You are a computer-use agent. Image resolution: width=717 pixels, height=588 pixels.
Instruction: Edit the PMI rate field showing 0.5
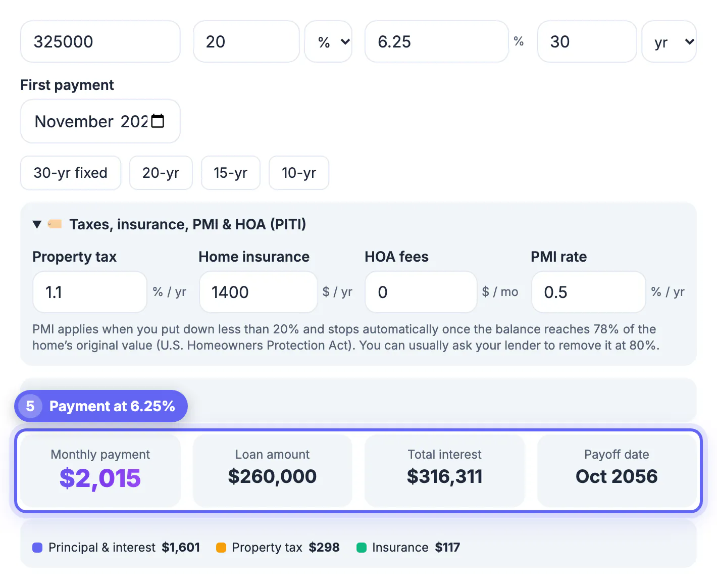pyautogui.click(x=589, y=292)
